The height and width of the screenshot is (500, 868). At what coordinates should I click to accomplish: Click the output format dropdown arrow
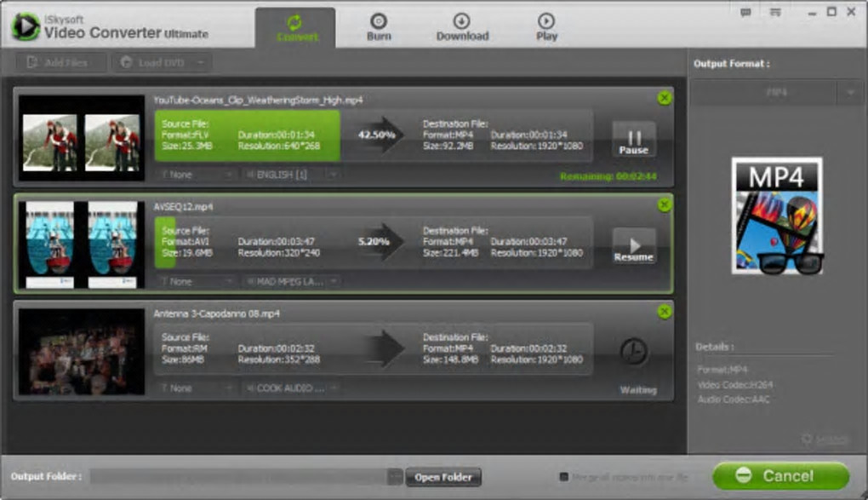pos(850,92)
